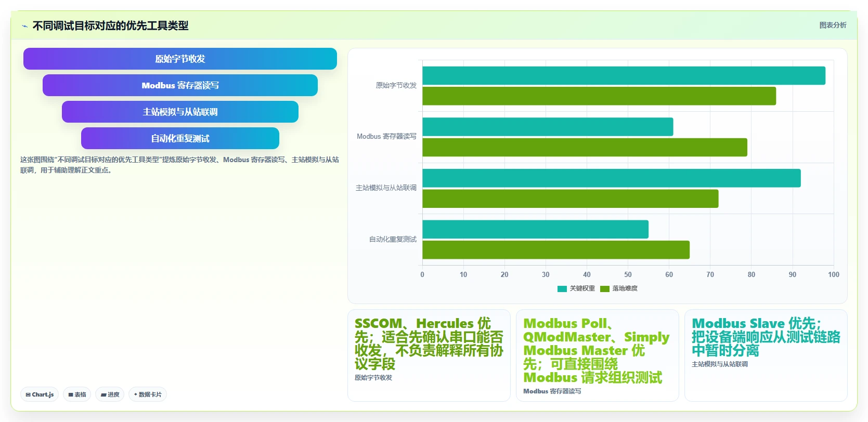Click the x-axis tick label 0
This screenshot has height=422, width=868.
[x=422, y=274]
